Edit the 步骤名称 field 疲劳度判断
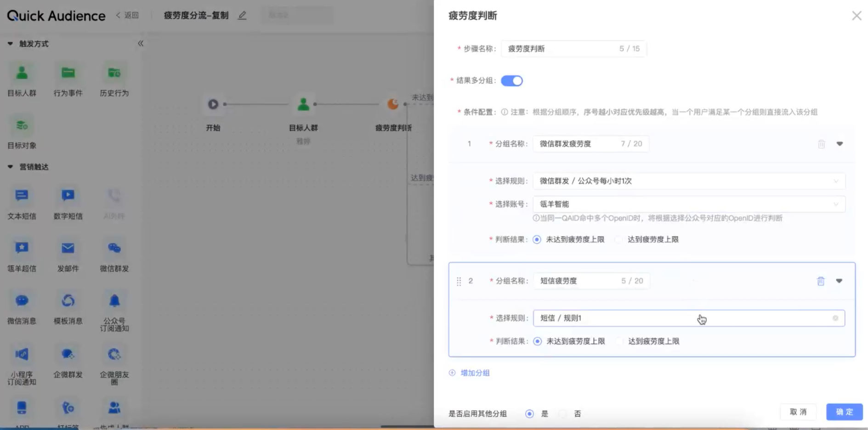The height and width of the screenshot is (430, 868). 574,49
